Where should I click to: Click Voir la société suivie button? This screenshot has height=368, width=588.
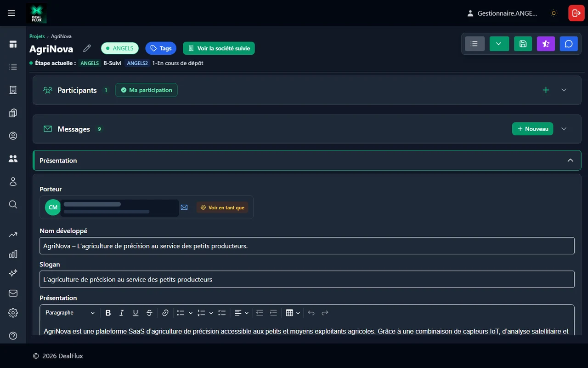[219, 48]
